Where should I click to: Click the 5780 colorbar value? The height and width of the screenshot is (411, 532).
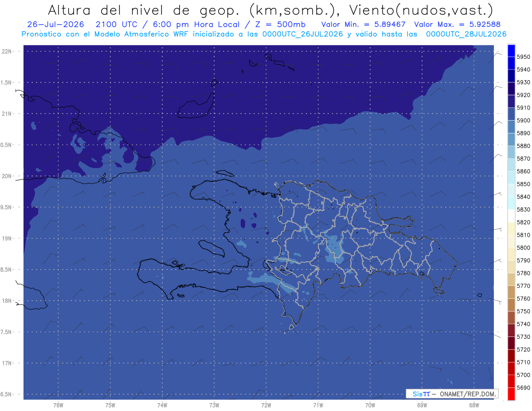[x=524, y=273]
